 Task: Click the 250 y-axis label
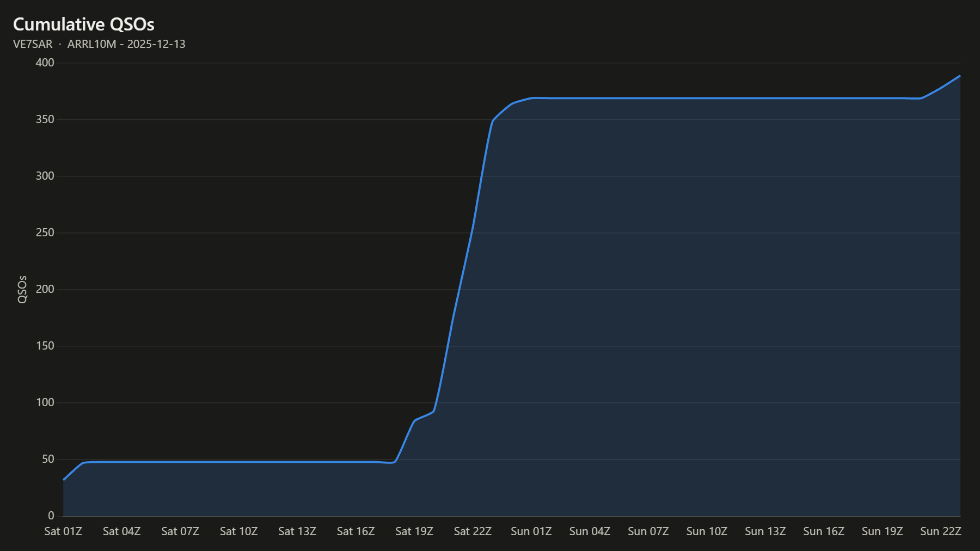pyautogui.click(x=45, y=232)
